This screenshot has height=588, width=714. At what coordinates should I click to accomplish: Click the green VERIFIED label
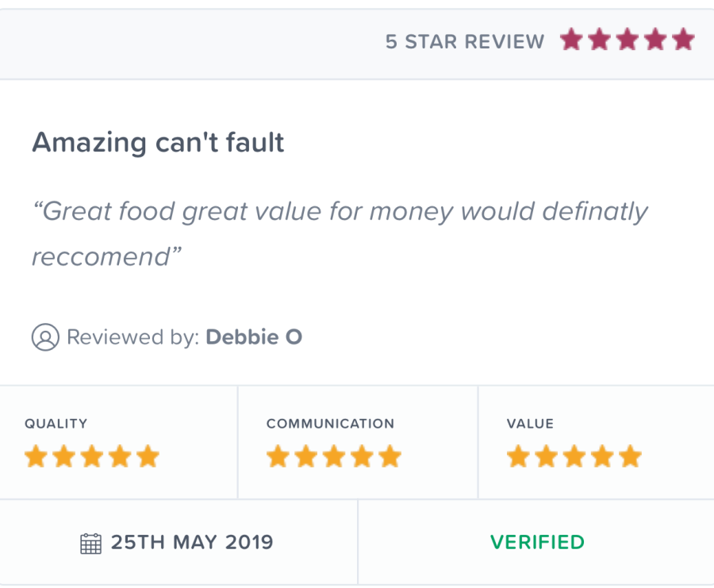[x=537, y=543]
